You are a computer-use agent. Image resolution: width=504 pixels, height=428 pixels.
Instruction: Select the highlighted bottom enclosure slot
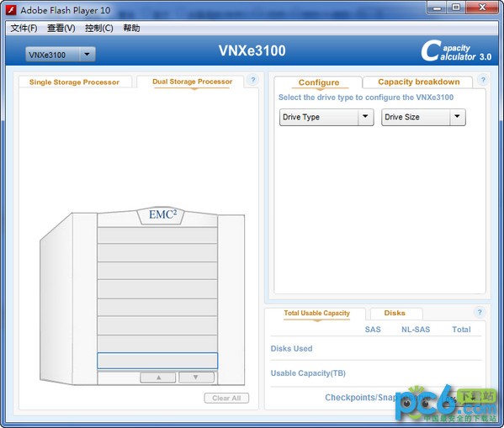(x=157, y=361)
